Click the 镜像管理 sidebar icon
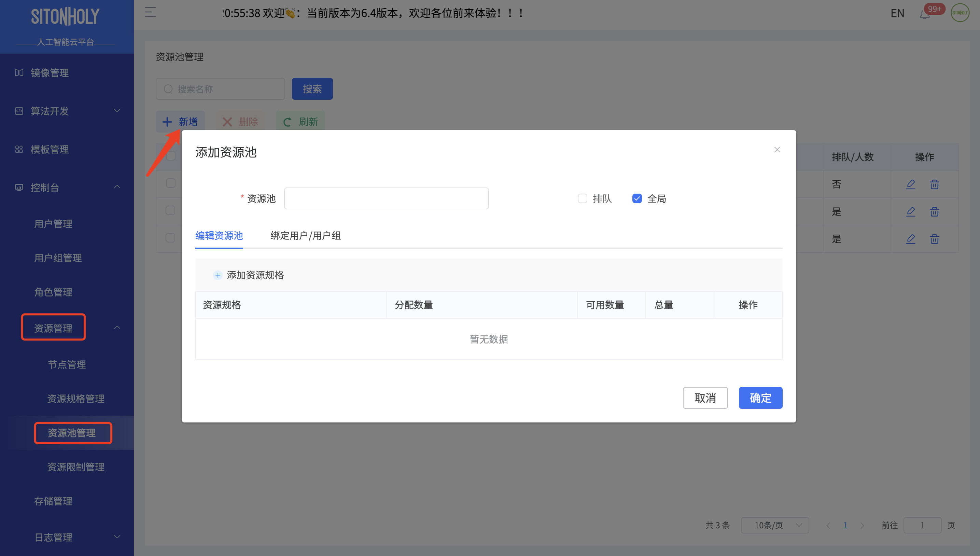The width and height of the screenshot is (980, 556). point(19,72)
